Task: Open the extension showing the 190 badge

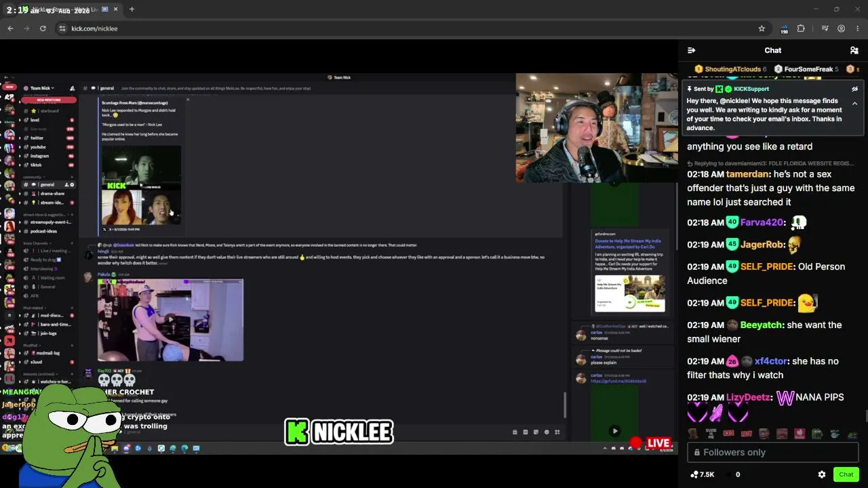Action: (x=784, y=29)
